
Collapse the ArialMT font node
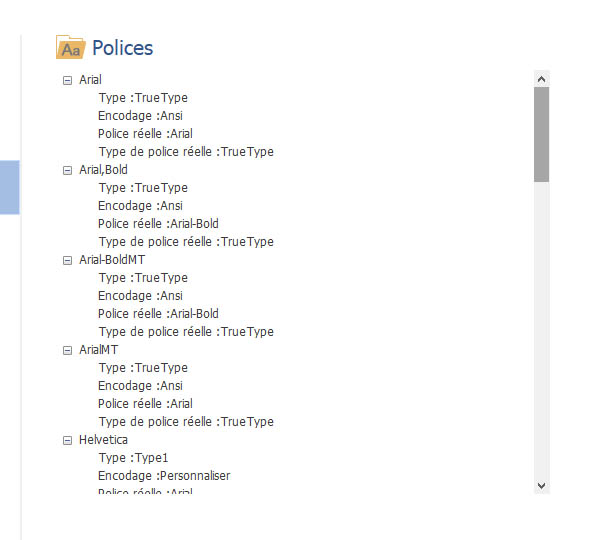(67, 350)
